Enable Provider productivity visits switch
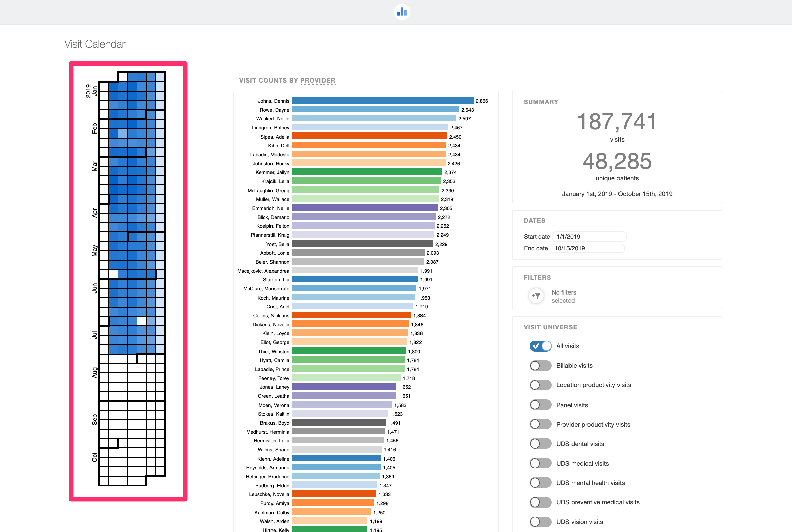The image size is (792, 532). click(x=540, y=424)
